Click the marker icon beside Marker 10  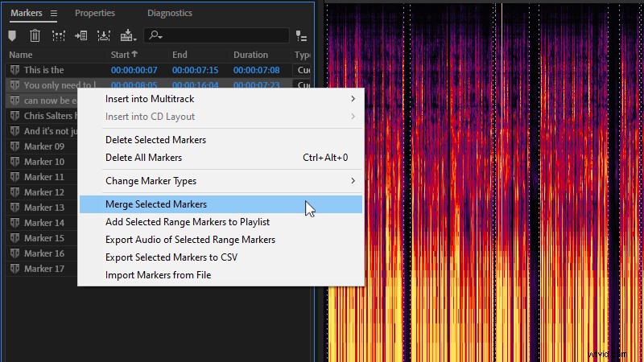click(x=14, y=162)
